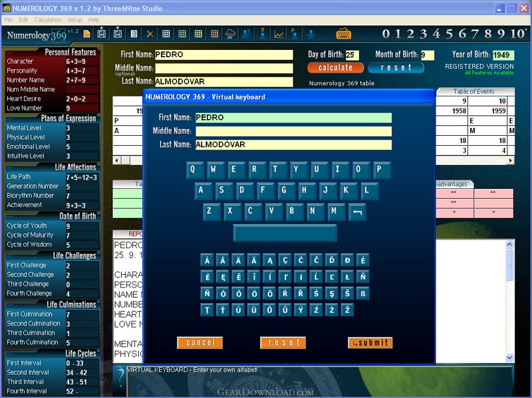The height and width of the screenshot is (398, 532).
Task: Click the É special character key
Action: (x=362, y=260)
